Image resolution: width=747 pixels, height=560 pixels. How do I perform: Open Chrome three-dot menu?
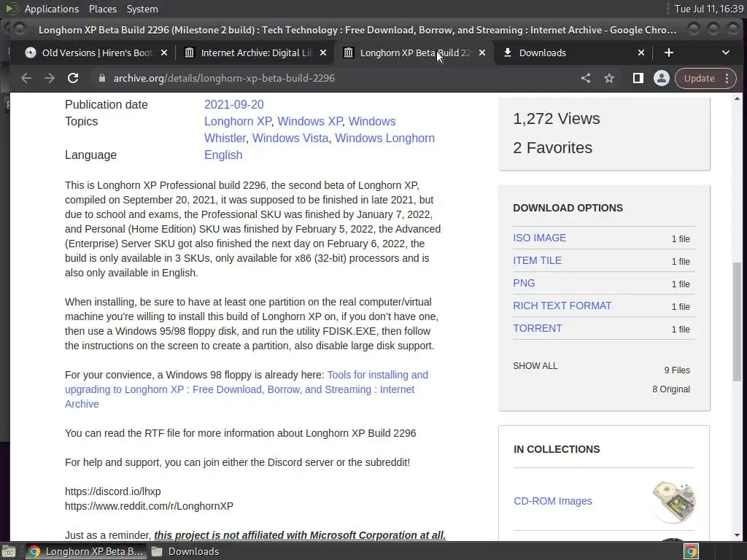(x=727, y=78)
